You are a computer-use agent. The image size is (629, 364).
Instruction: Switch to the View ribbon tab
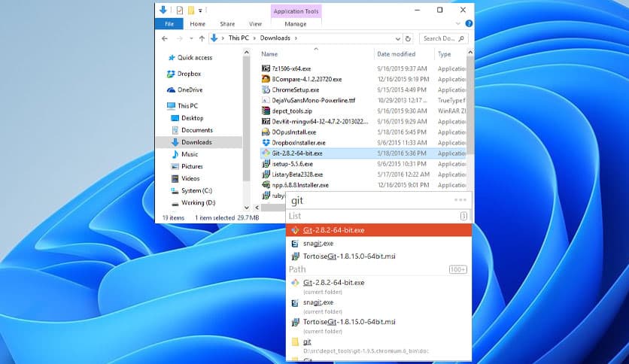pos(255,24)
